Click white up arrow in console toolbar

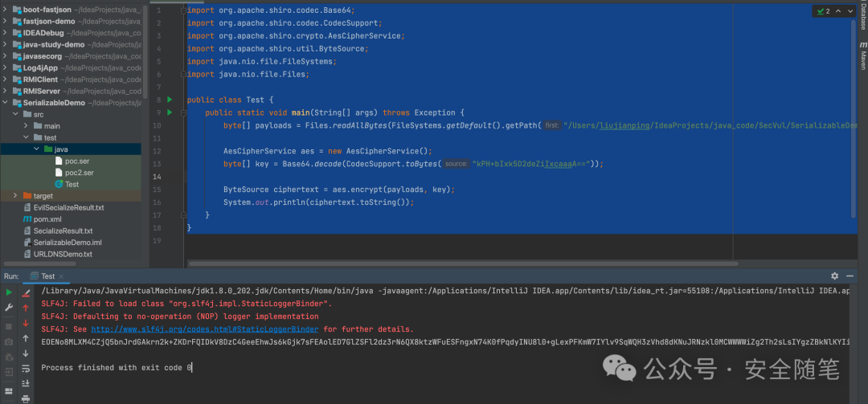click(26, 338)
